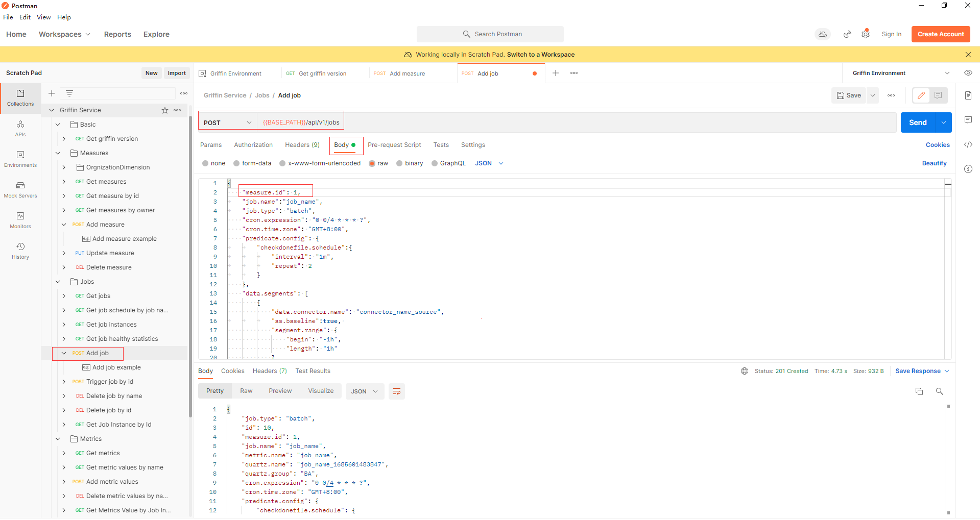Click the Beautify link
This screenshot has width=980, height=520.
pos(934,163)
